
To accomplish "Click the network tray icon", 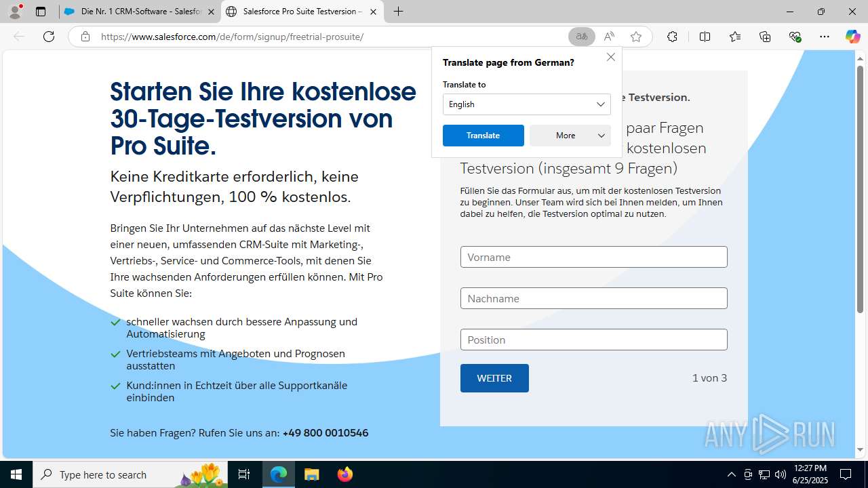I will 764,474.
